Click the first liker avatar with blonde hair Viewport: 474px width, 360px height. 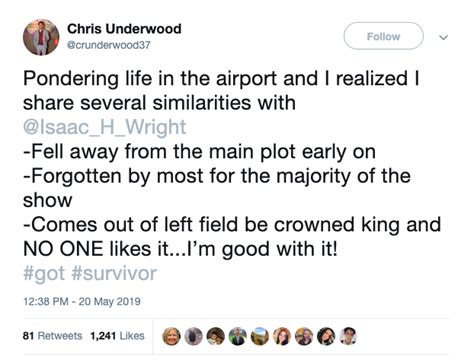click(171, 336)
